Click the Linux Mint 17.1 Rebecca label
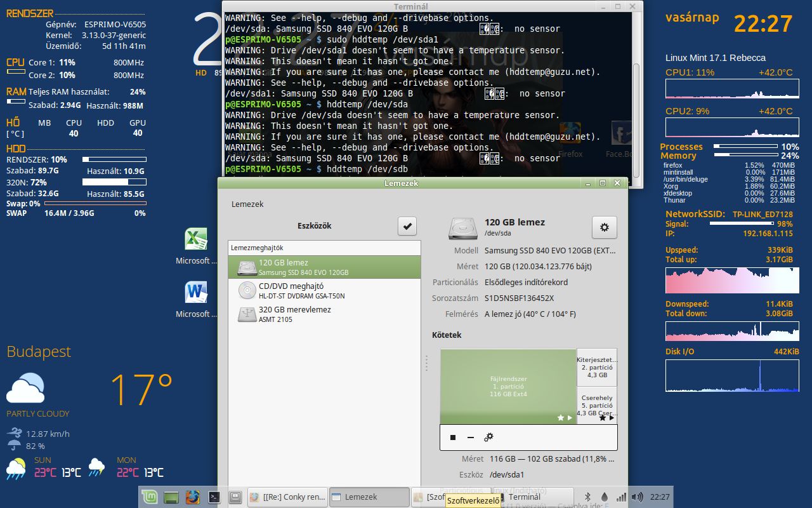Image resolution: width=812 pixels, height=508 pixels. tap(716, 57)
